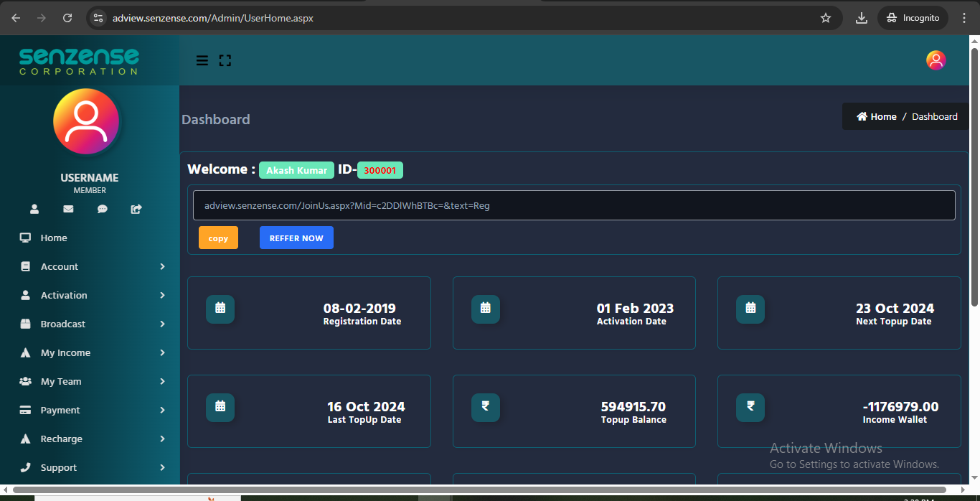Click the 16 Oct 2024 last topup date
Screen dimensions: 980x501
click(x=366, y=407)
